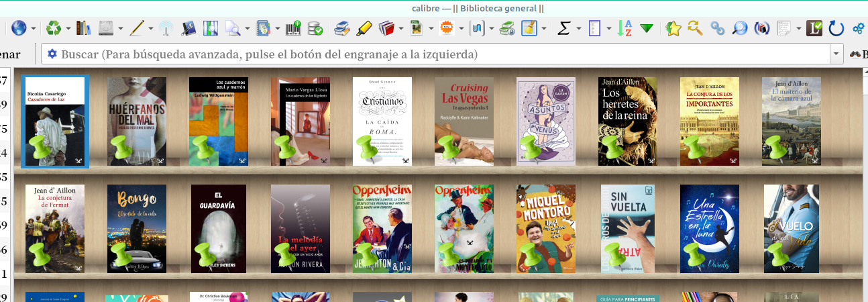Select the Sin Vuelta Atrás book cover
Viewport: 868px width, 302px height.
[x=628, y=229]
